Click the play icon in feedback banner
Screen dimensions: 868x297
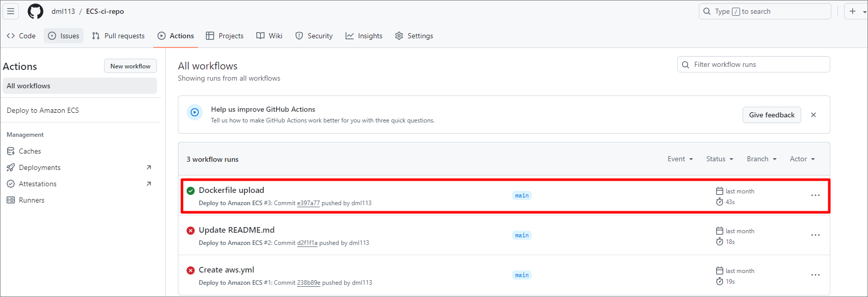tap(195, 113)
